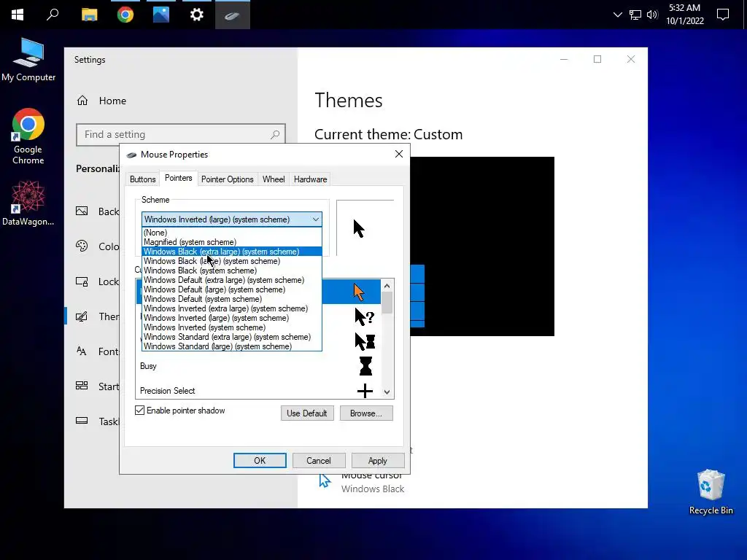Switch to the Pointer Options tab
Viewport: 747px width, 560px height.
[228, 179]
